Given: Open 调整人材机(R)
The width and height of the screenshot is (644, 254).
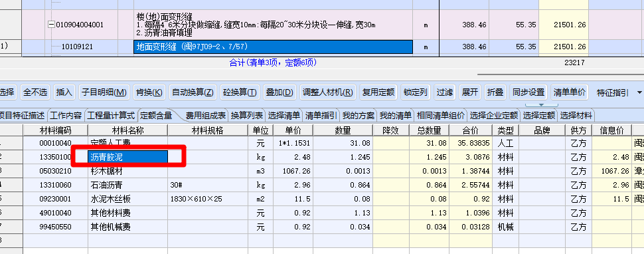Looking at the screenshot, I should (328, 92).
